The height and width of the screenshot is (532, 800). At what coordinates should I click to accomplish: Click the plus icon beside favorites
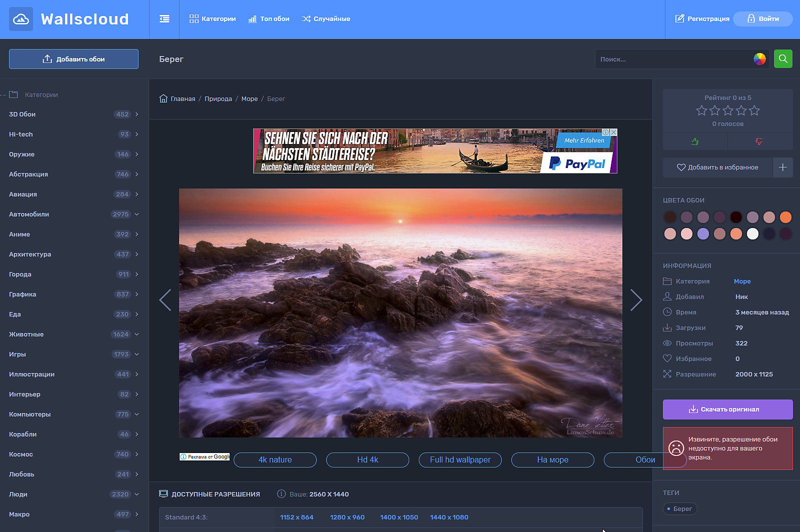point(783,167)
